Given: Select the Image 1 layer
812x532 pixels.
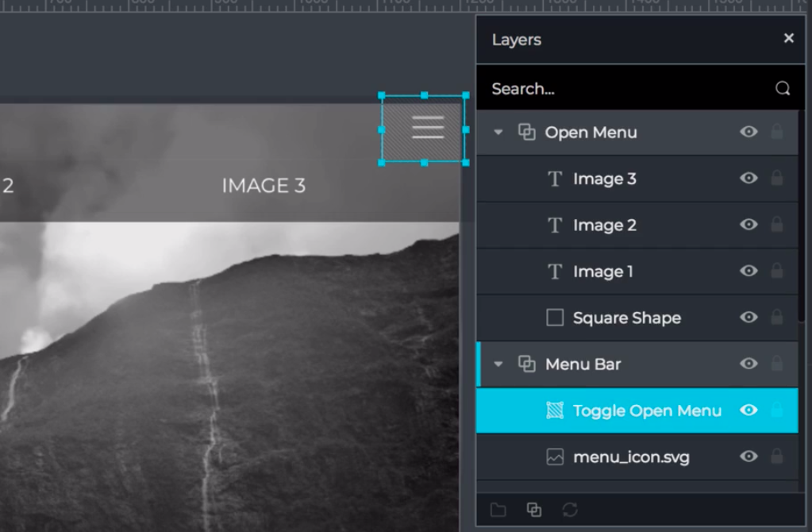Looking at the screenshot, I should [x=603, y=271].
